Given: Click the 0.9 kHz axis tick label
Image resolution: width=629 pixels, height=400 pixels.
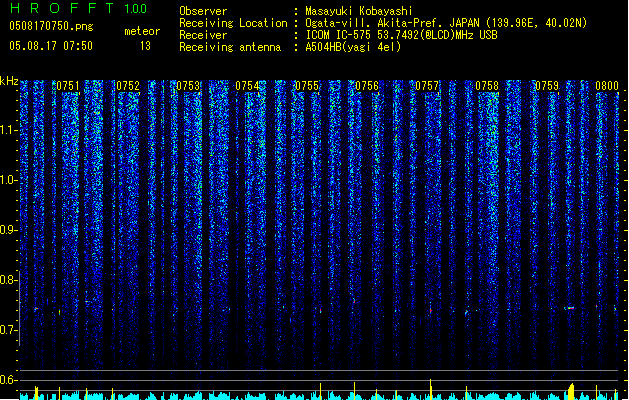Looking at the screenshot, I should pos(8,230).
